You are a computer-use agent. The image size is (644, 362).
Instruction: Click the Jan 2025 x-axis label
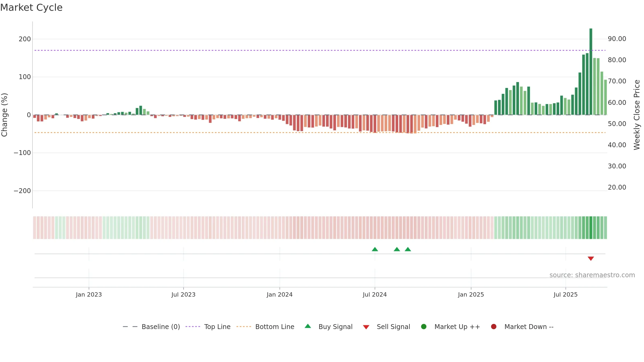pyautogui.click(x=471, y=295)
